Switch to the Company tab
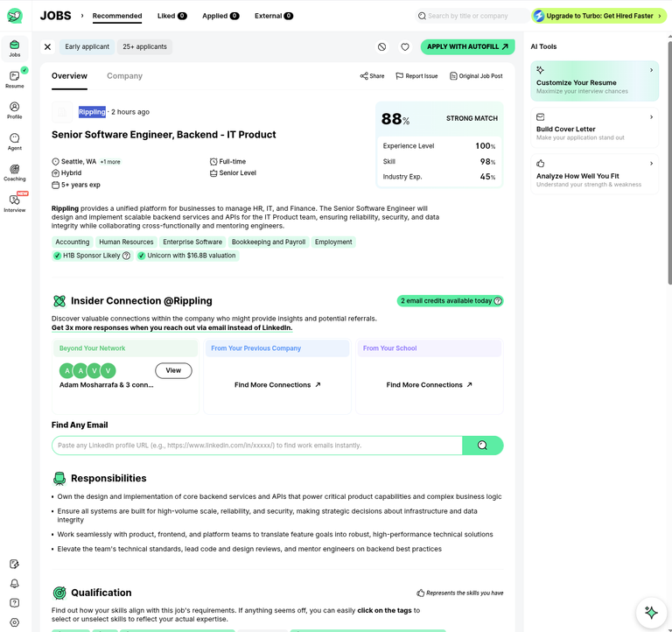 coord(125,76)
